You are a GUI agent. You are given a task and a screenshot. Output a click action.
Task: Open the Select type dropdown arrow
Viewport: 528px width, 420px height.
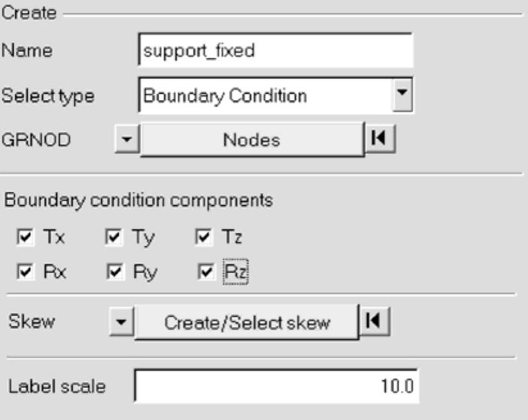(401, 95)
